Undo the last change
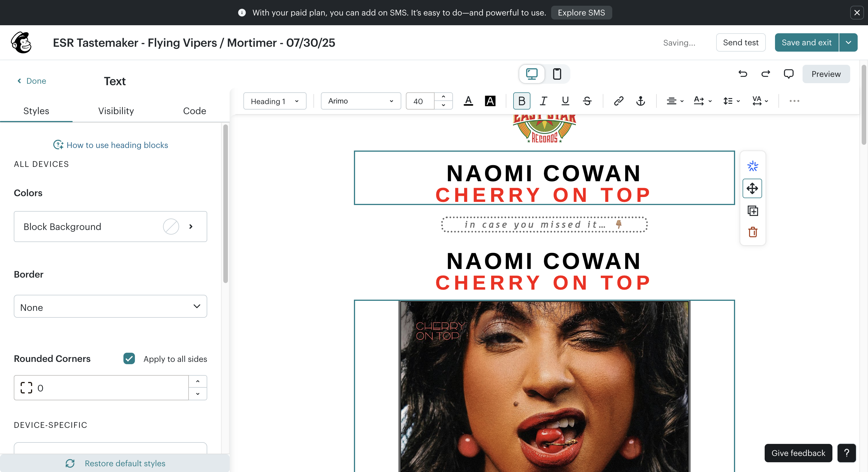Viewport: 868px width, 472px height. coord(743,74)
